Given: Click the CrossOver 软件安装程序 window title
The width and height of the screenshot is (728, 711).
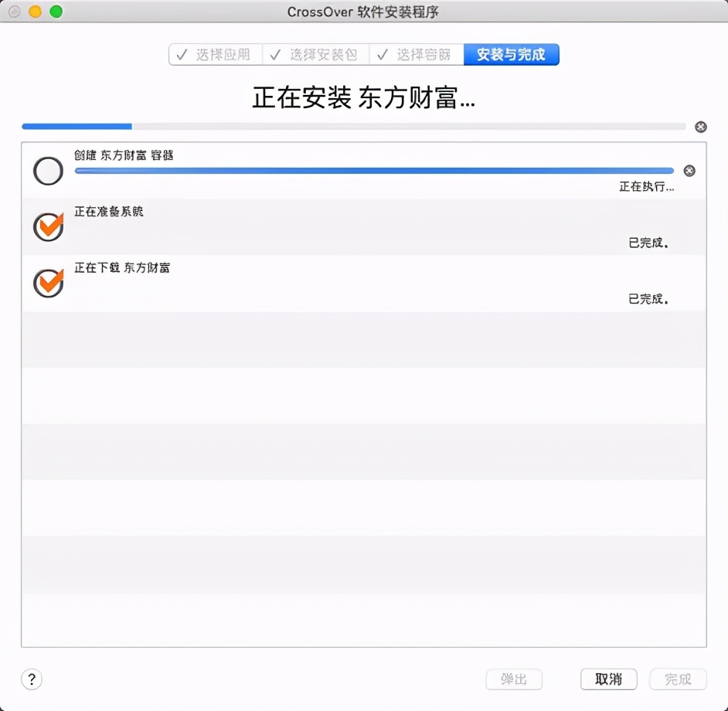Looking at the screenshot, I should [x=363, y=12].
